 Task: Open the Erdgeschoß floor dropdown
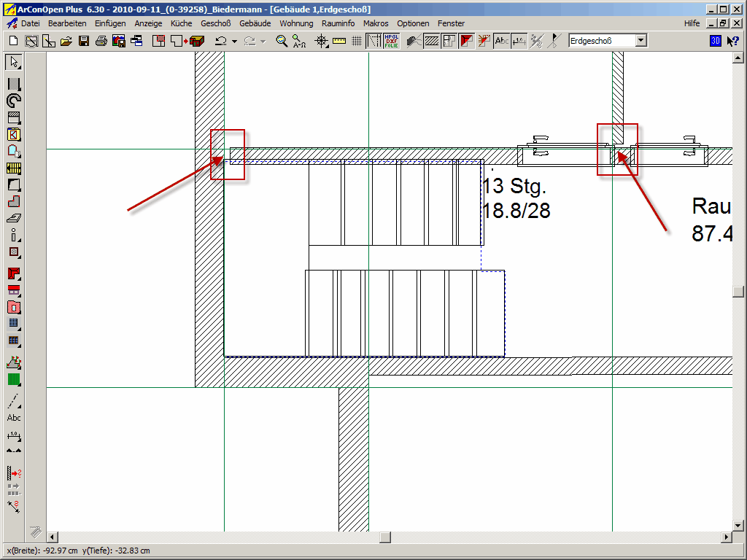pos(640,41)
